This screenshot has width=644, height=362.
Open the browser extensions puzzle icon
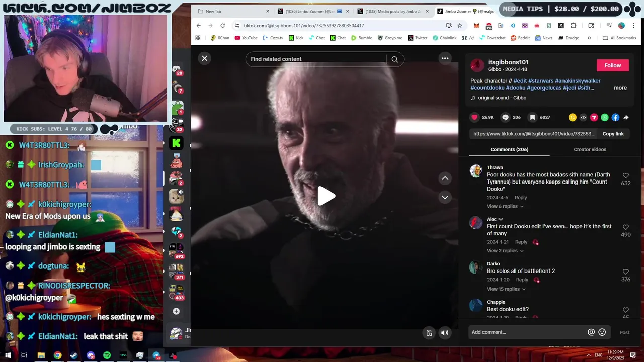coord(573,26)
